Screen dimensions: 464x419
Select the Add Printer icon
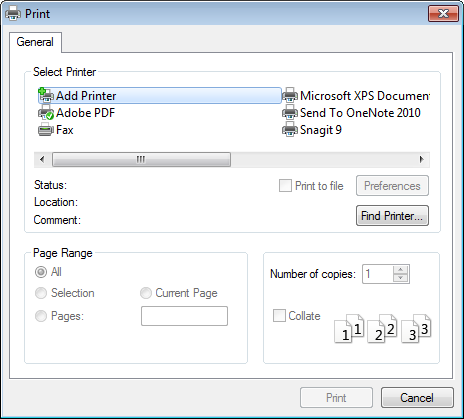[x=46, y=95]
